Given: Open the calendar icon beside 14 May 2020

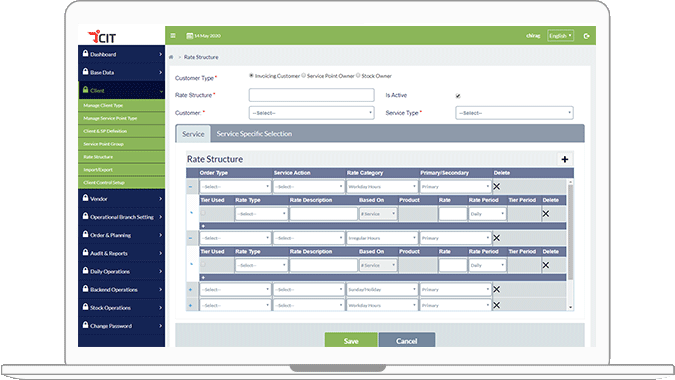Looking at the screenshot, I should click(x=189, y=36).
